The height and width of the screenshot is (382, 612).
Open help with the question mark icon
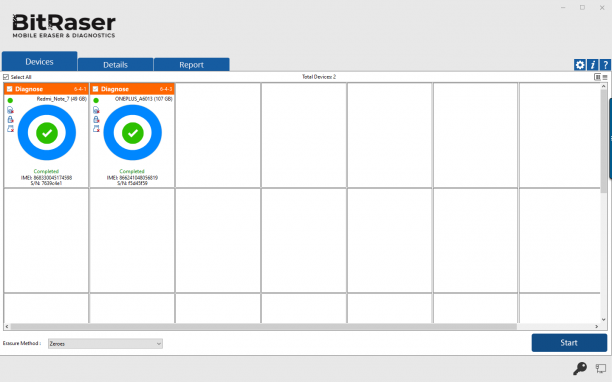click(605, 65)
